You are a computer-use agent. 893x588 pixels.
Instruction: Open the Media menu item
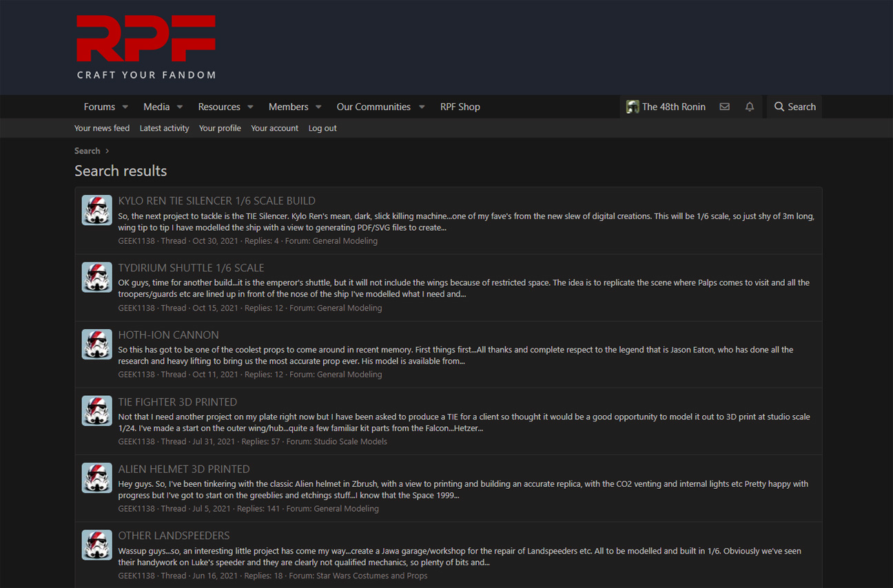[156, 107]
